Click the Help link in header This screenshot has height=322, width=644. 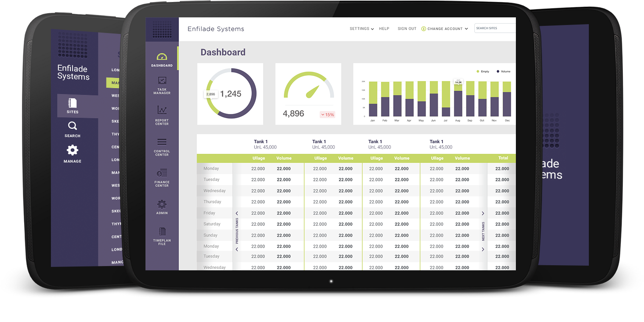tap(384, 29)
